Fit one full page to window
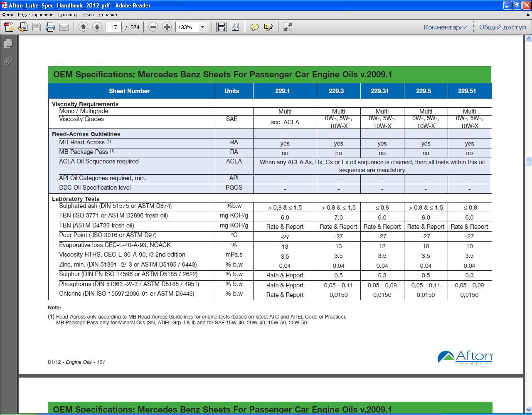Screen dimensions: 532x415 pyautogui.click(x=235, y=27)
